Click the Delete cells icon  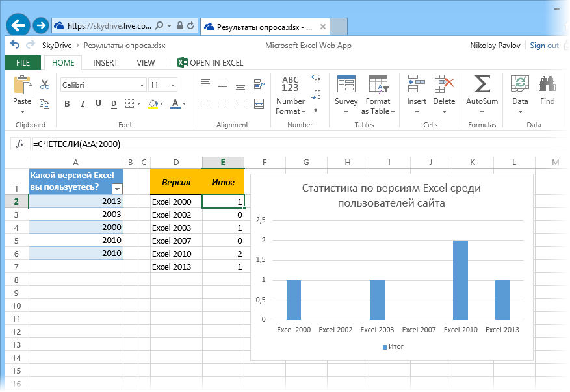(444, 85)
